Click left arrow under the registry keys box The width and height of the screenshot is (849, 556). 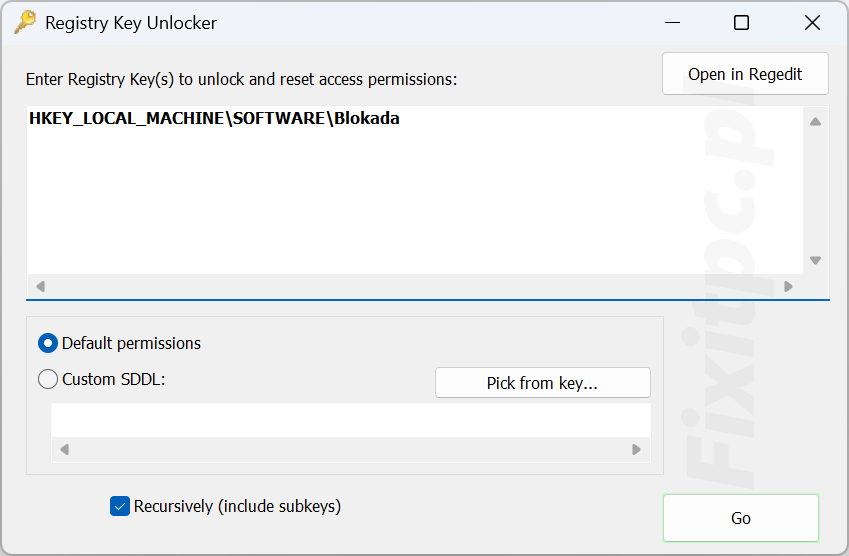click(x=41, y=286)
